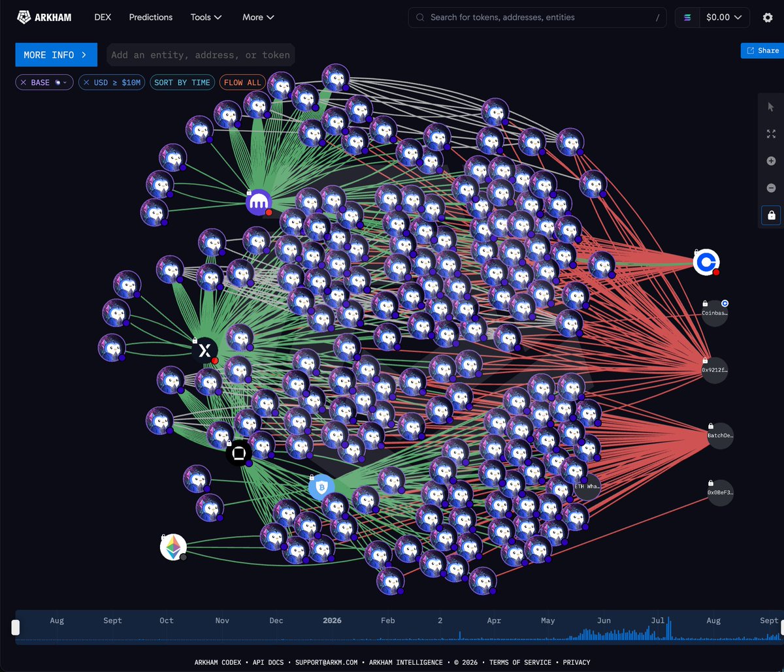Image resolution: width=784 pixels, height=672 pixels.
Task: Click the MORE INFO button
Action: (56, 55)
